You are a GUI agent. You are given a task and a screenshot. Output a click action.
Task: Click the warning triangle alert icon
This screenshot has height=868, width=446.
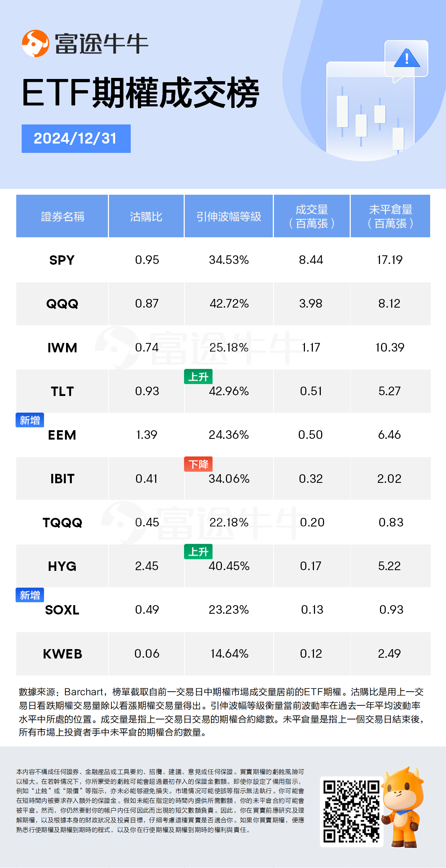point(407,58)
